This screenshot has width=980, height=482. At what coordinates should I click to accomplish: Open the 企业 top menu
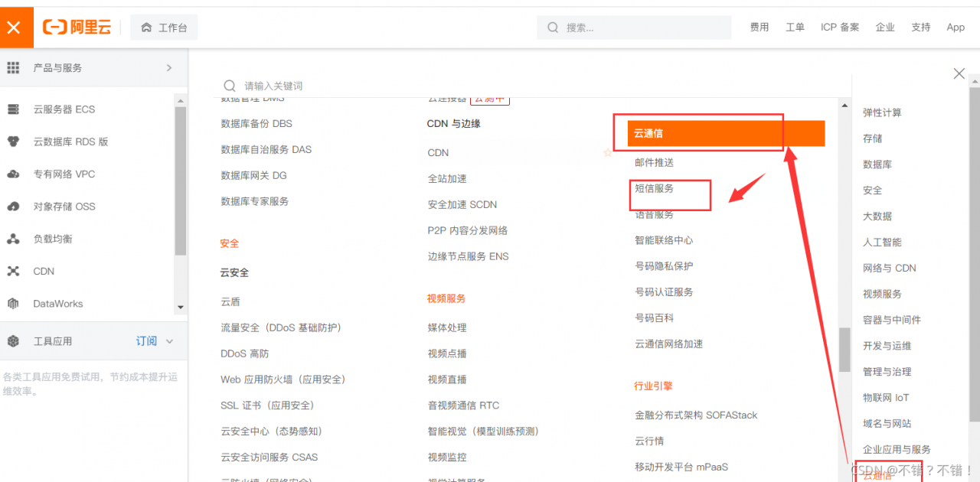tap(885, 28)
